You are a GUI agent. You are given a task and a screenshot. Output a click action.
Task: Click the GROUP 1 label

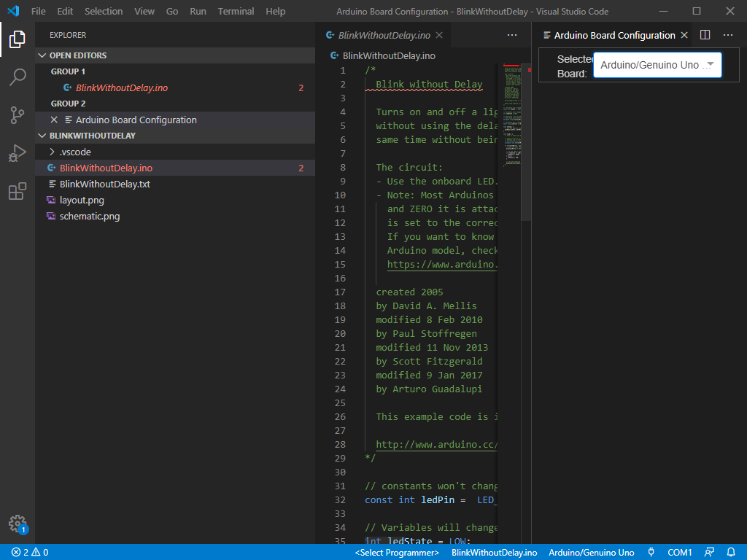click(x=68, y=71)
